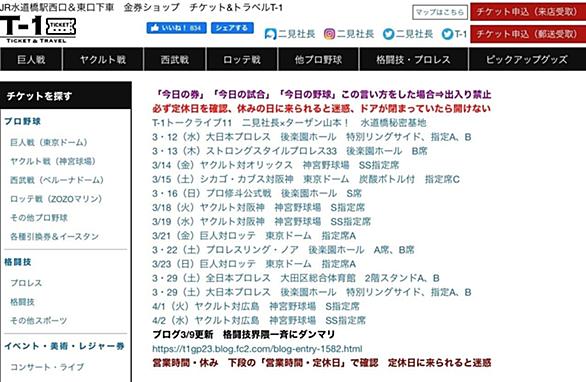The height and width of the screenshot is (382, 586).
Task: Click チケット申込（来店受取） red button
Action: tap(528, 12)
